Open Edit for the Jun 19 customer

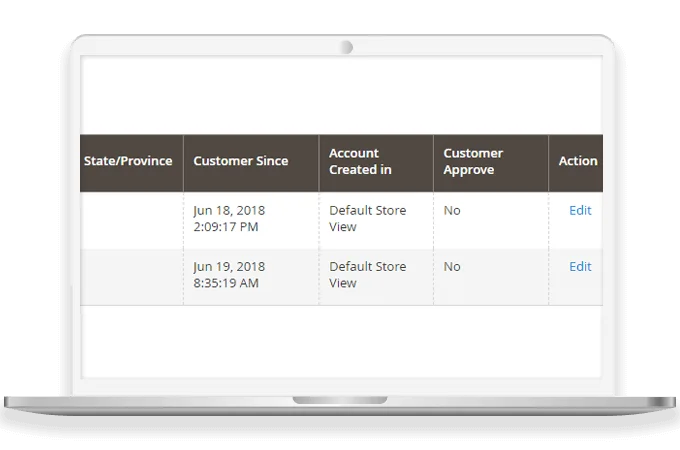(x=580, y=267)
